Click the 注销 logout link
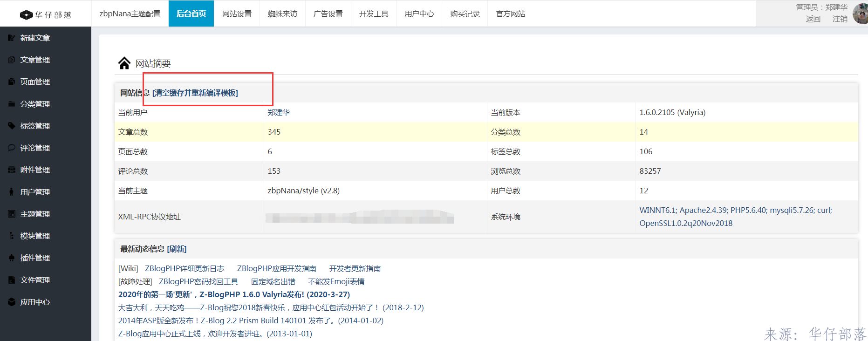868x341 pixels. pyautogui.click(x=840, y=19)
